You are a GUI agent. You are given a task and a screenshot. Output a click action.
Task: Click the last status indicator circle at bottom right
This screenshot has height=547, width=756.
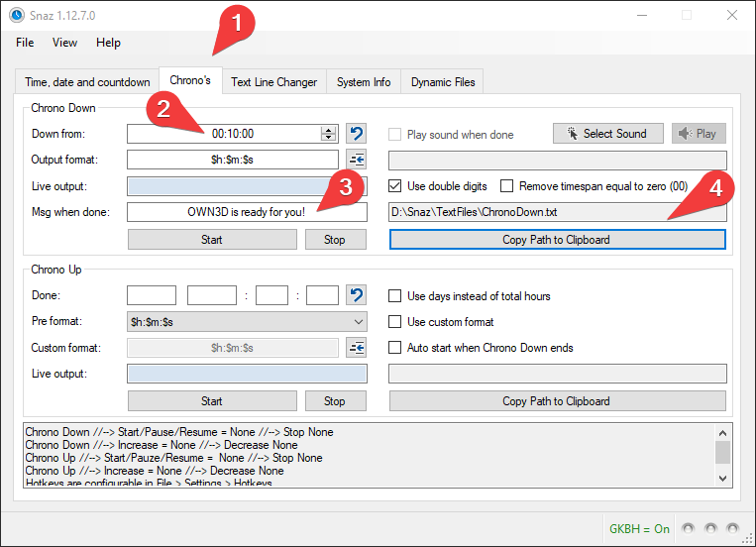733,528
